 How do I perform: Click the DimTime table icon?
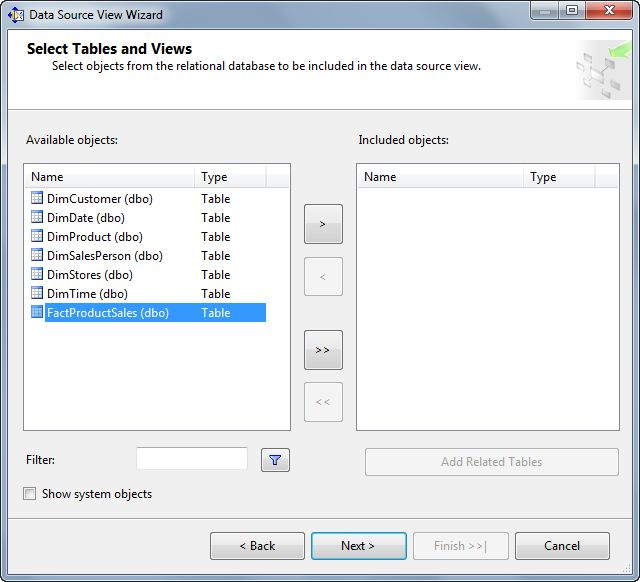(x=37, y=293)
